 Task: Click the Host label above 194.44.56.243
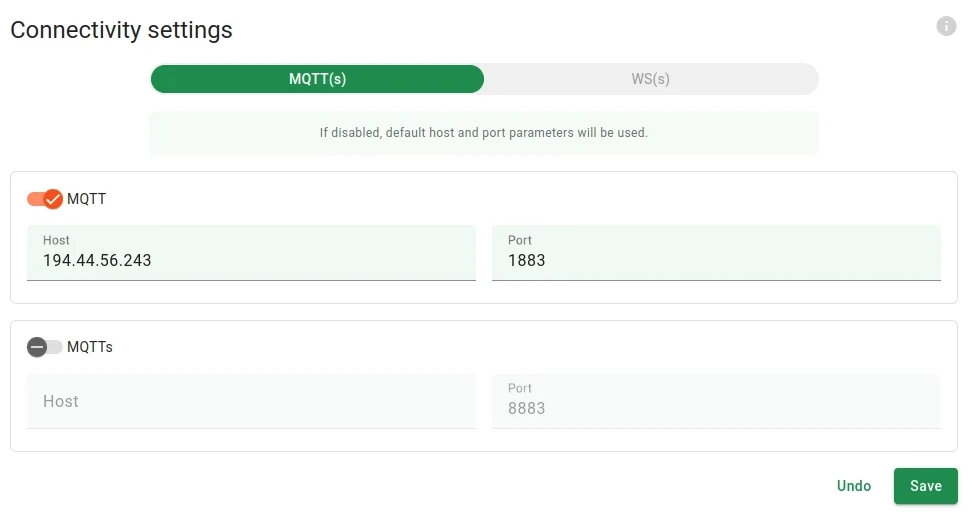(56, 240)
